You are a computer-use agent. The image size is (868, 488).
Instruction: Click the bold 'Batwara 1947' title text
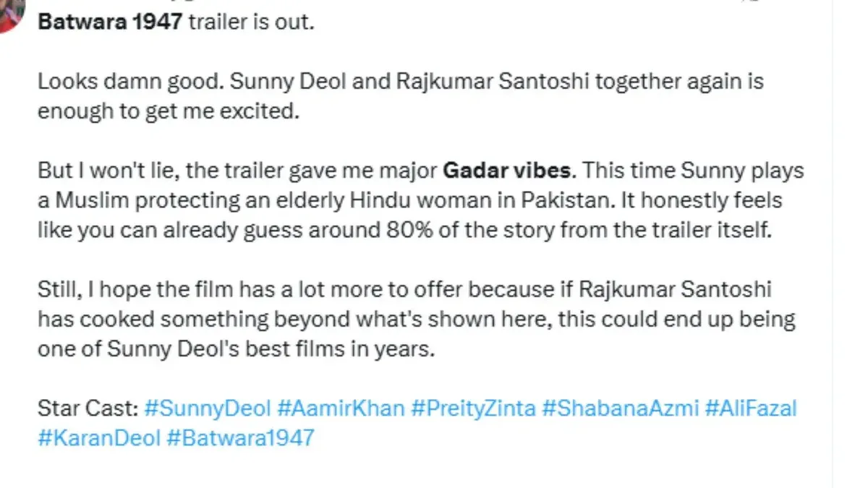click(110, 22)
